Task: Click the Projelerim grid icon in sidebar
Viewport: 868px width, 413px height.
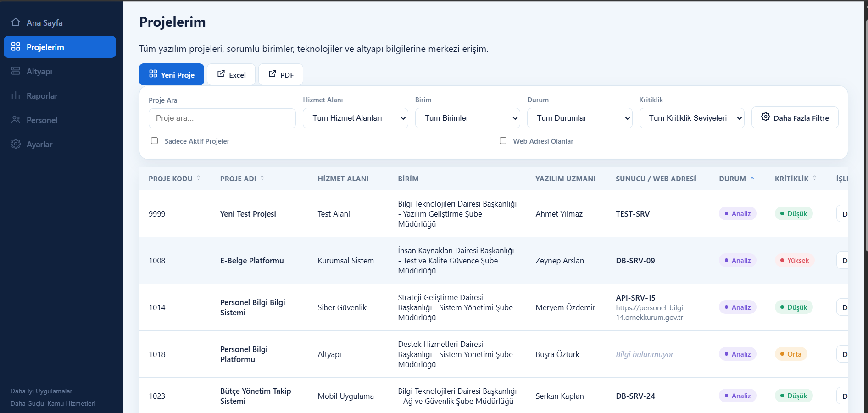Action: 16,46
